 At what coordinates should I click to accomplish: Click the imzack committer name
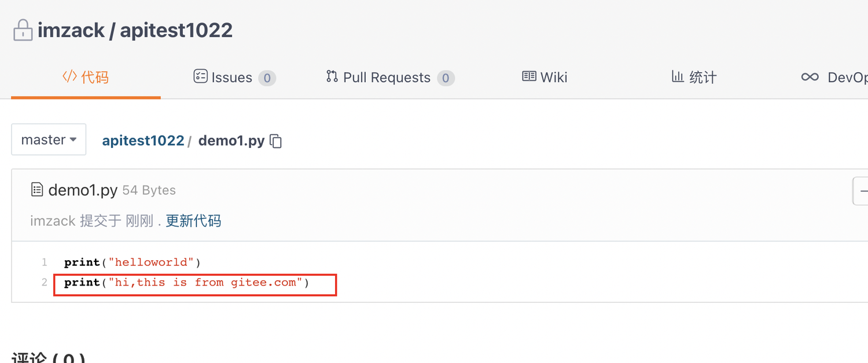click(53, 221)
